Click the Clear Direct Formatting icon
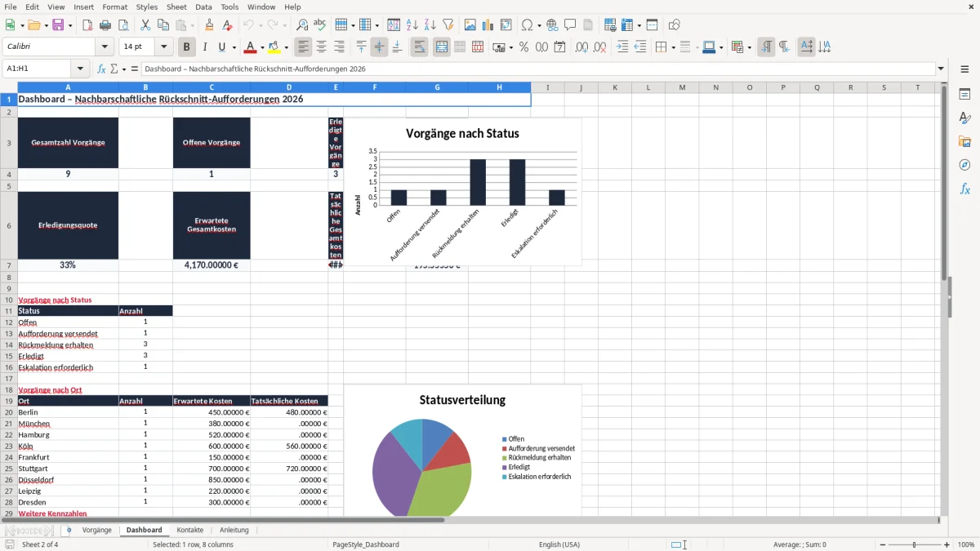Image resolution: width=980 pixels, height=551 pixels. click(227, 25)
